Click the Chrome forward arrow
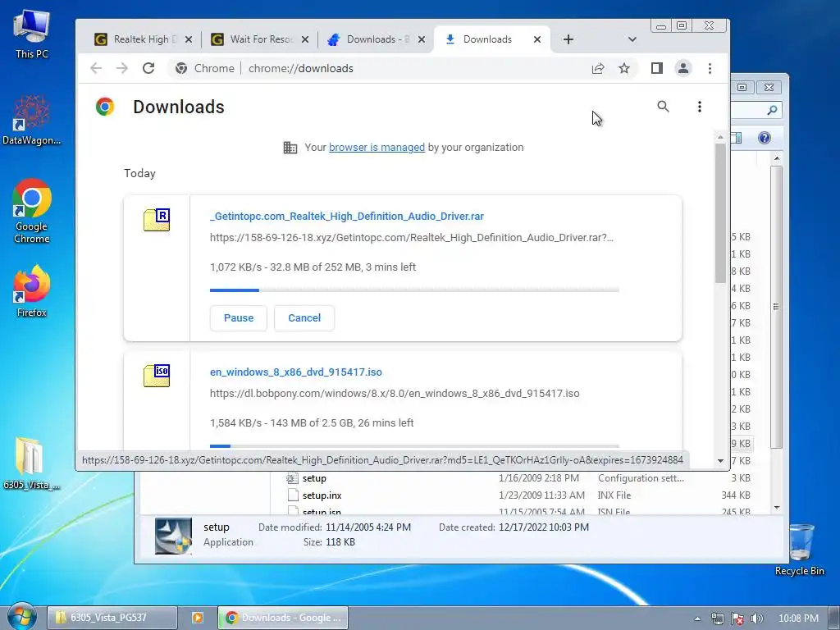Viewport: 840px width, 630px height. pos(122,68)
